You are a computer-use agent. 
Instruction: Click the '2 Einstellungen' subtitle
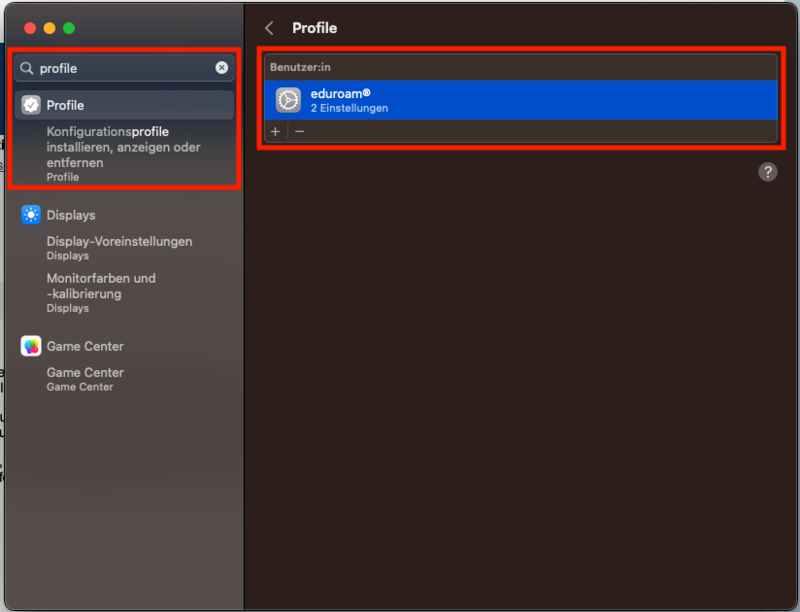(349, 108)
